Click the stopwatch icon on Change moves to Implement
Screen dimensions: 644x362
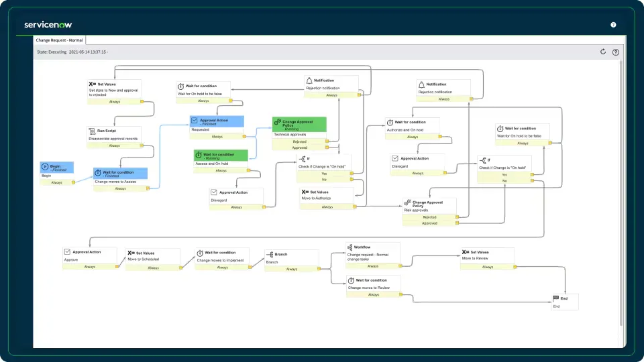[x=199, y=253]
